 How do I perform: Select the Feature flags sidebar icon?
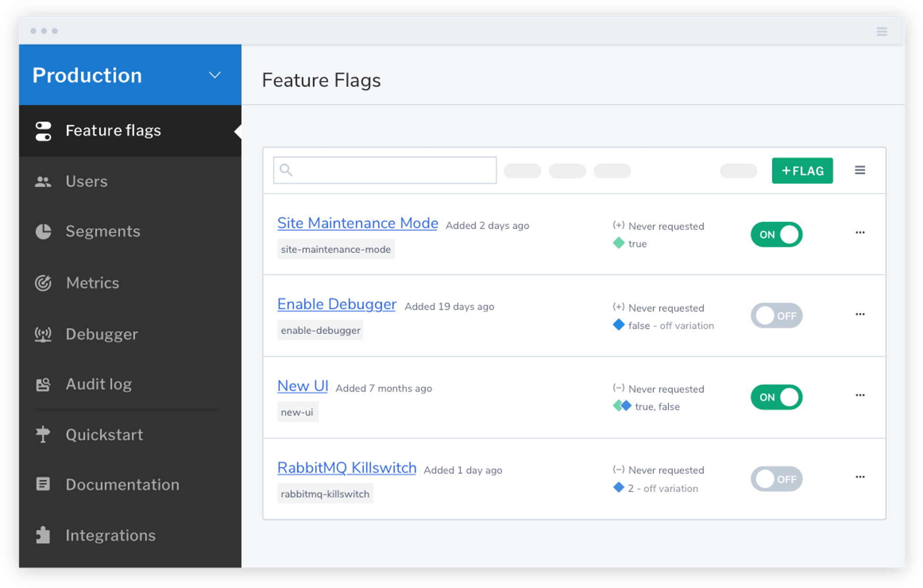(x=43, y=131)
